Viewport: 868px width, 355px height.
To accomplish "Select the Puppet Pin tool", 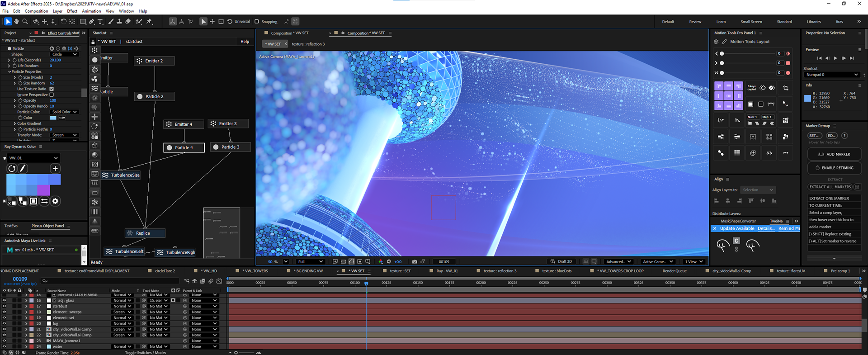I will pos(149,21).
